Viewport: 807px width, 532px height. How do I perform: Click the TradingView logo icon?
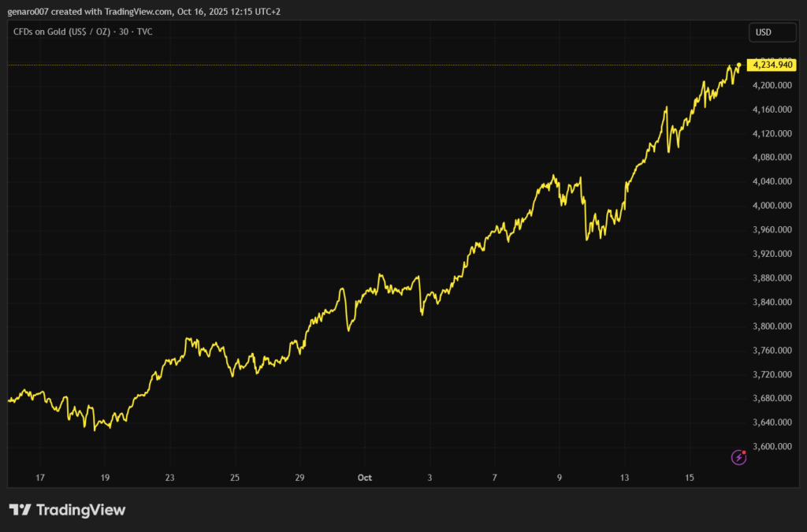tap(20, 510)
